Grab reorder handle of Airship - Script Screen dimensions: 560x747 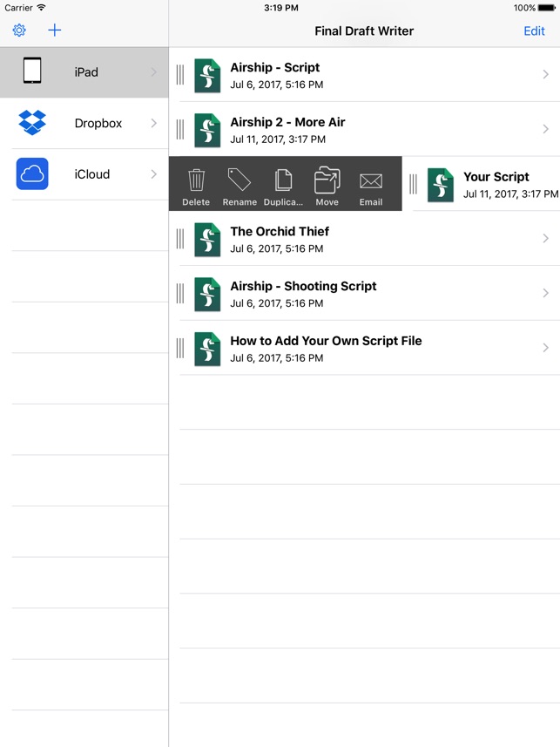(180, 75)
